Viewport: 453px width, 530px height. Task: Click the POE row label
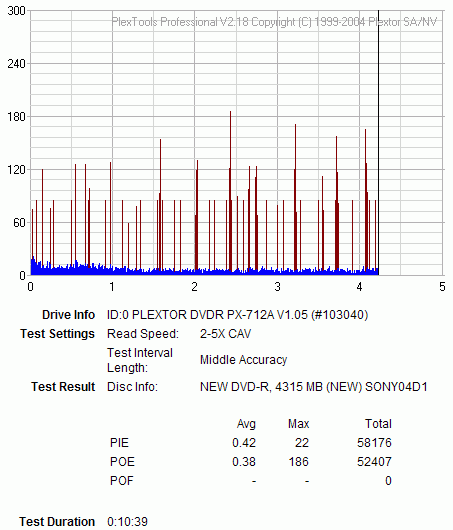122,462
